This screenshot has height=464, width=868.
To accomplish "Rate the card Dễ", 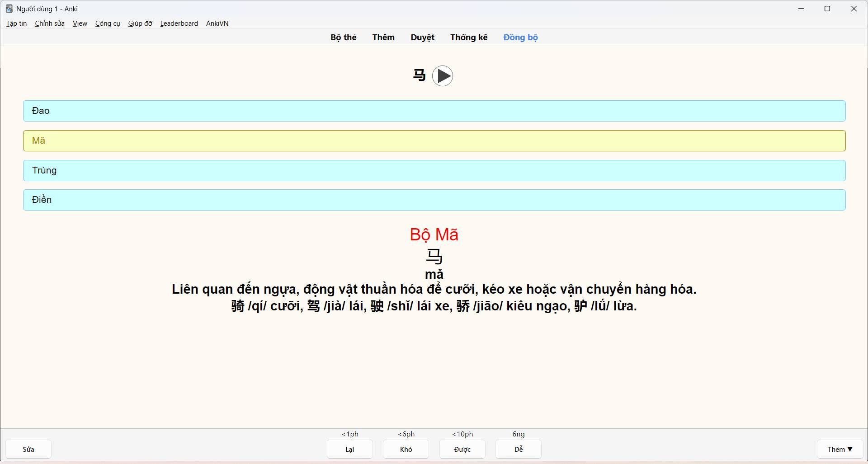I will [x=519, y=450].
